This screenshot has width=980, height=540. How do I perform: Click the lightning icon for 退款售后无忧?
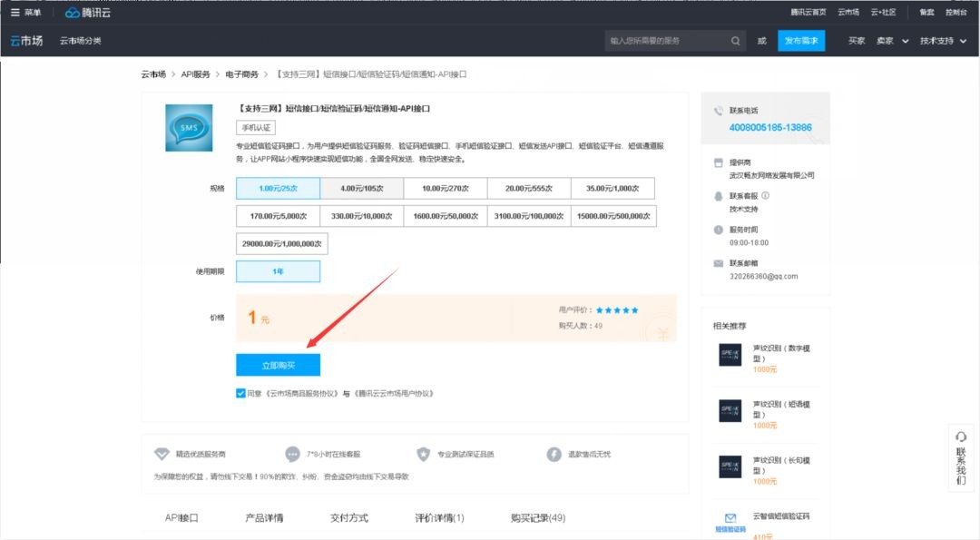(x=554, y=454)
